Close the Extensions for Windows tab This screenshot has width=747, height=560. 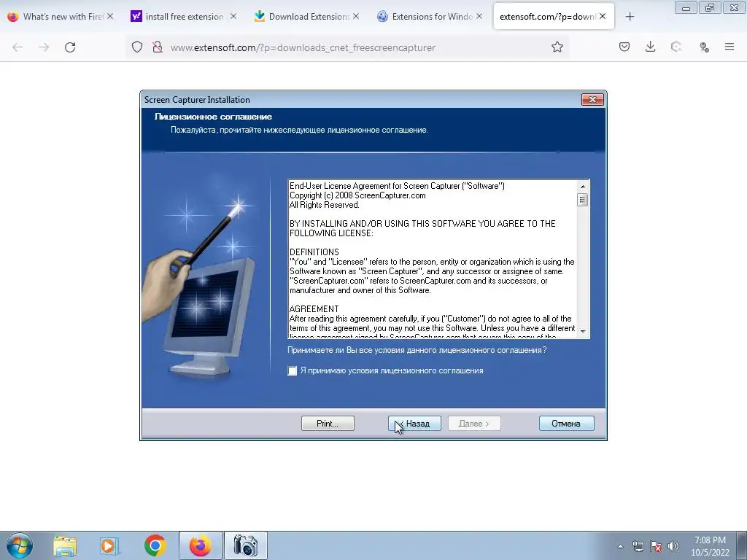479,16
